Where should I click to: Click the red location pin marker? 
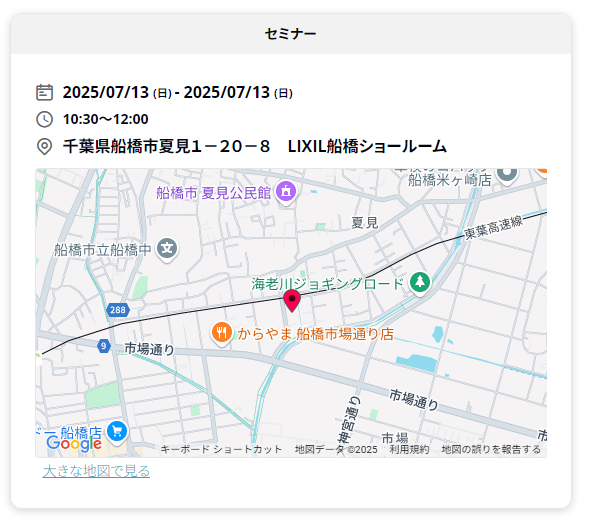click(x=292, y=300)
